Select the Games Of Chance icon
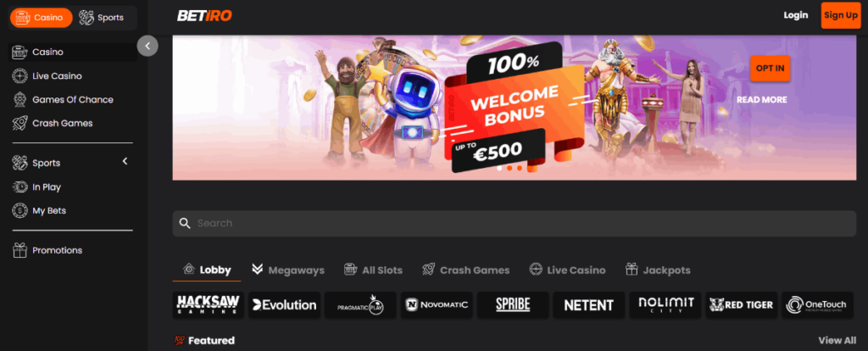868x351 pixels. [20, 100]
